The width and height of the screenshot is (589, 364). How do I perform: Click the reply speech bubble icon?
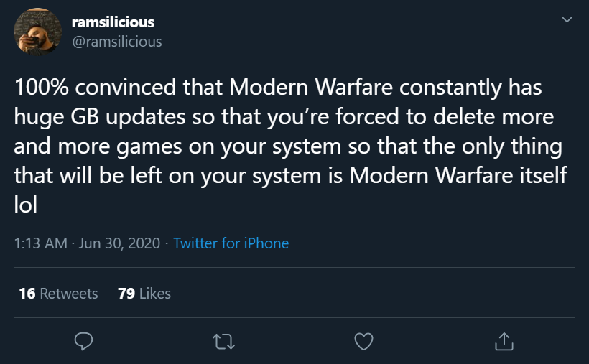coord(84,342)
